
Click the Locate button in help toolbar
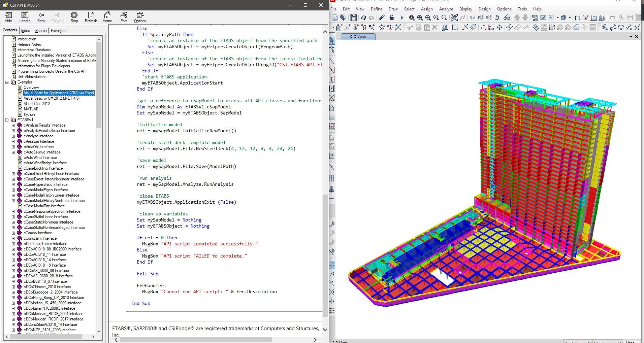(25, 17)
